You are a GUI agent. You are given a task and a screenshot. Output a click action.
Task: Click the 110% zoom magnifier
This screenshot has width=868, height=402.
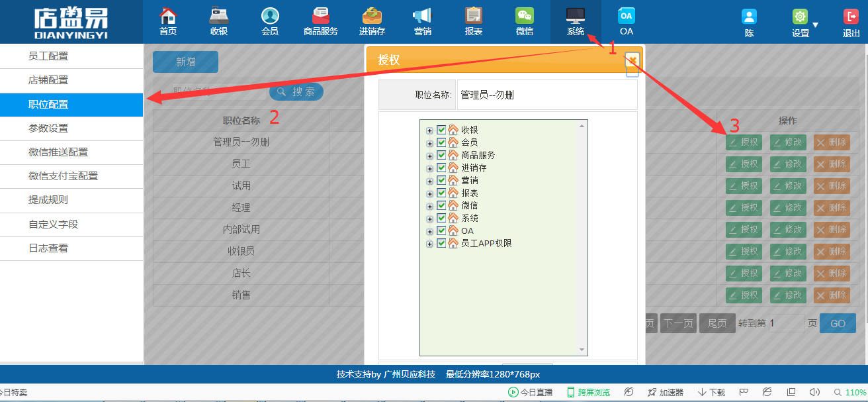point(838,392)
